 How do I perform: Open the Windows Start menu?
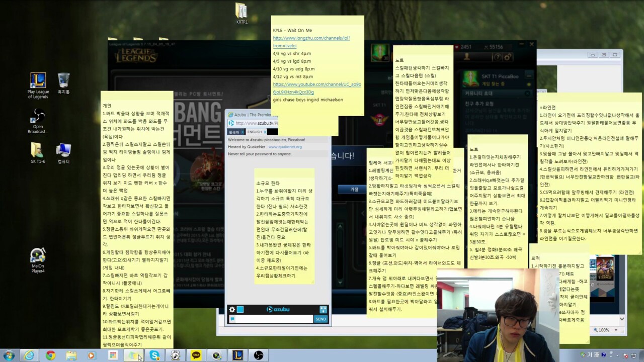click(x=9, y=355)
